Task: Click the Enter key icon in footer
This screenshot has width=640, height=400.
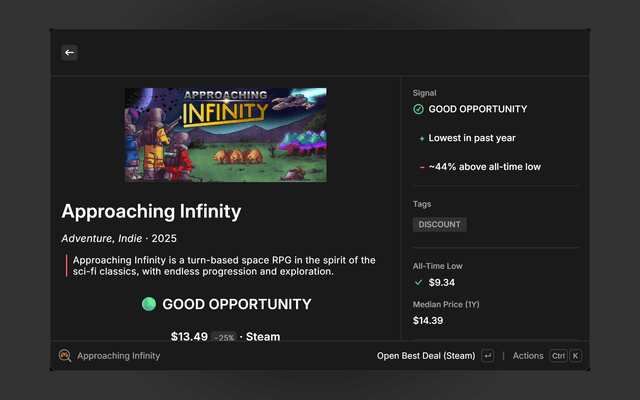Action: point(488,356)
